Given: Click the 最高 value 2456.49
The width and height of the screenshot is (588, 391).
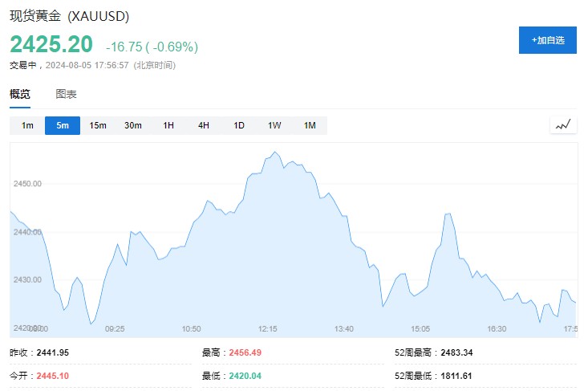Looking at the screenshot, I should click(245, 352).
